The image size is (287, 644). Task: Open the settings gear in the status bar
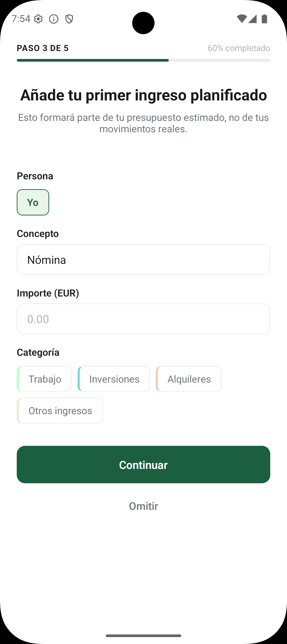[x=39, y=19]
